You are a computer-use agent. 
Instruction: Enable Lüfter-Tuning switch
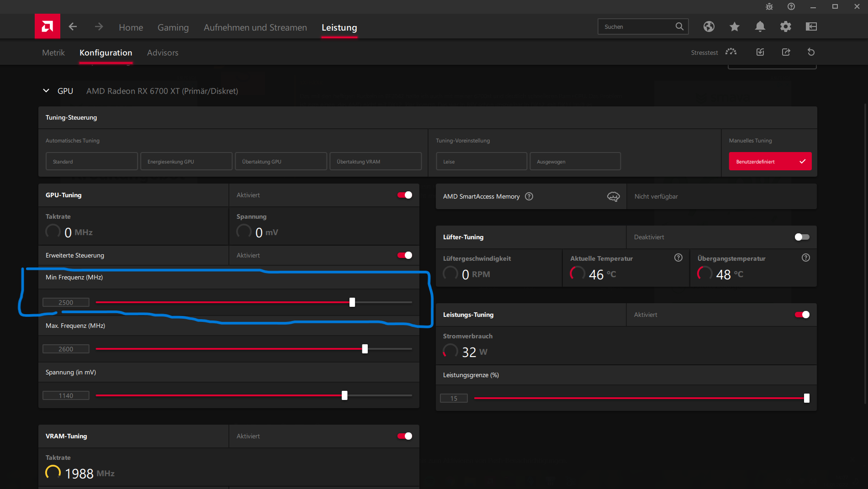pyautogui.click(x=802, y=237)
